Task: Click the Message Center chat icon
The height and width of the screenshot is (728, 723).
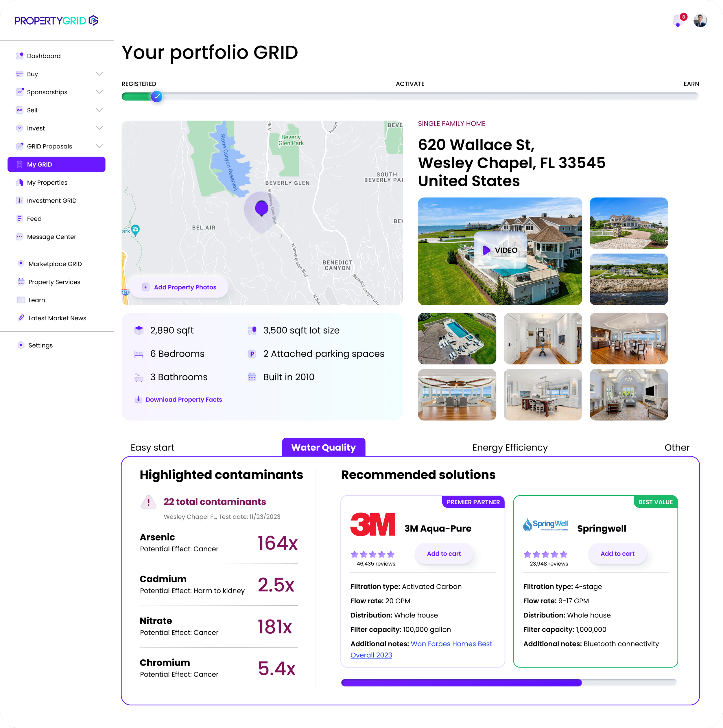Action: tap(20, 237)
